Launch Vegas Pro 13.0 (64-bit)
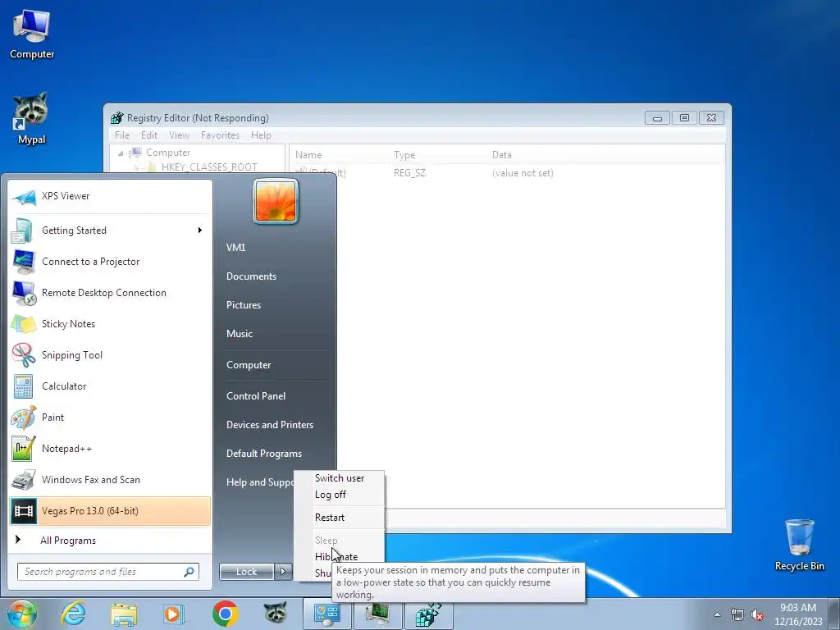Screen dimensions: 840x630 click(109, 510)
